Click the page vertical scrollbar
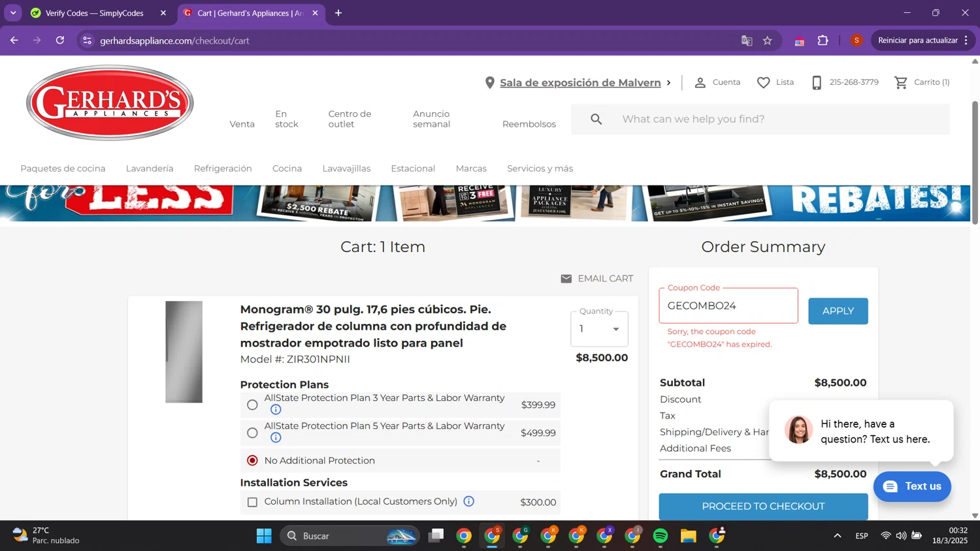The width and height of the screenshot is (980, 551). click(975, 163)
